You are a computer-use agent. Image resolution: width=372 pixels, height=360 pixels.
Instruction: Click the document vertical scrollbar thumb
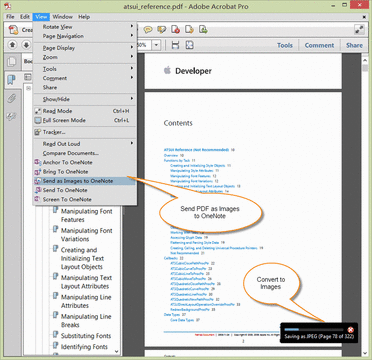pos(365,68)
